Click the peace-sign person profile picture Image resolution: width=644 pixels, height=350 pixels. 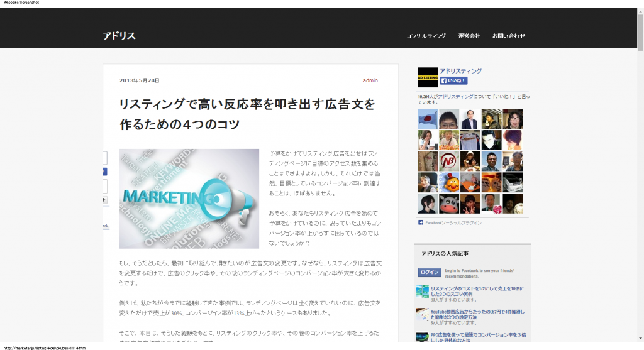pos(470,204)
